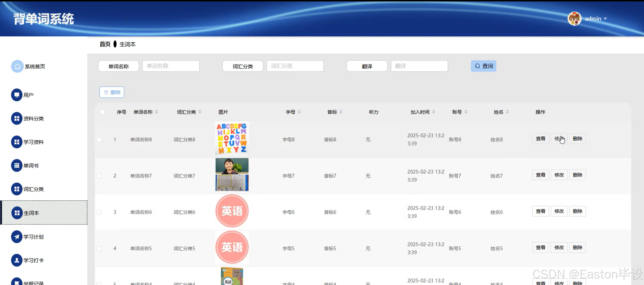Click the trash icon on the 删除 batch button
The image size is (644, 285).
point(106,92)
